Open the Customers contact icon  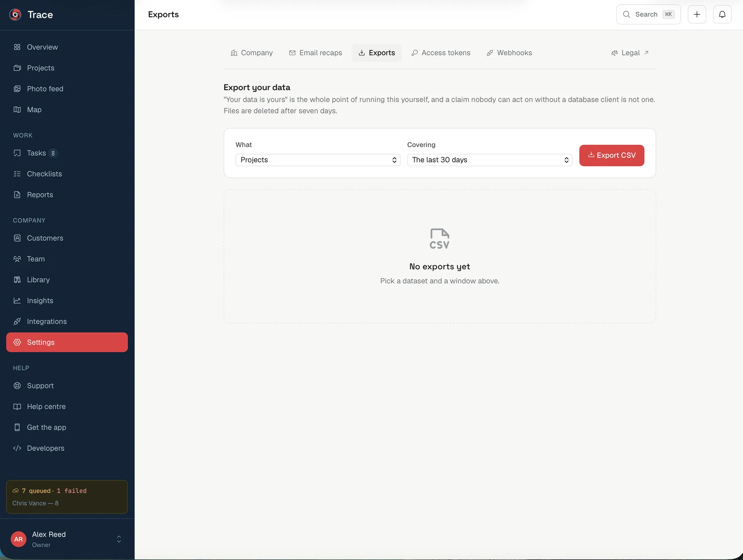coord(17,238)
